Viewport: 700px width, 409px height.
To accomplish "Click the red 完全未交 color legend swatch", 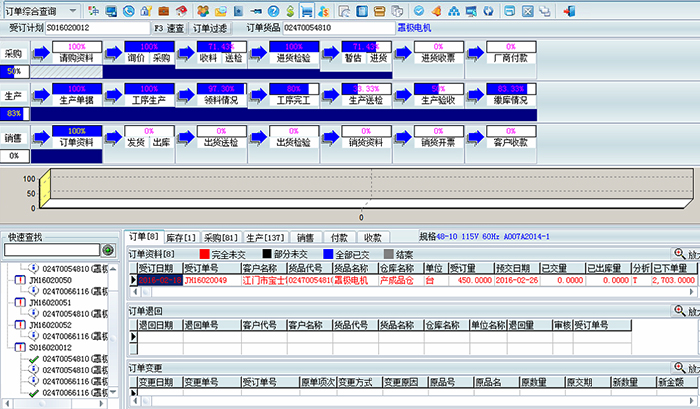I will point(204,254).
